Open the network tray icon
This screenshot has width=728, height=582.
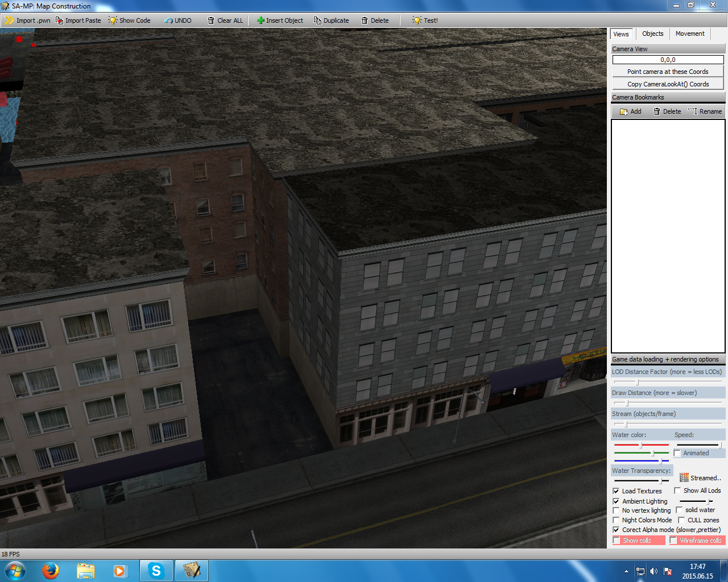(x=640, y=571)
